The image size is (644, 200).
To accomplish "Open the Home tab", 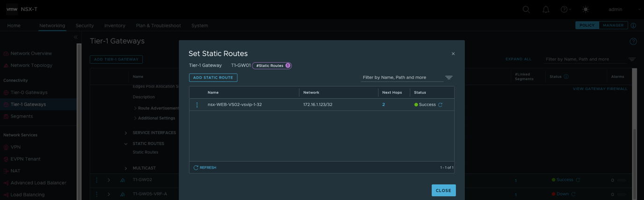I will 14,26.
